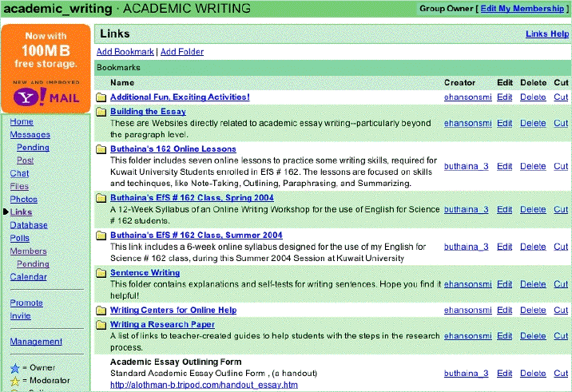
Task: Click the Name column header
Action: pos(122,83)
